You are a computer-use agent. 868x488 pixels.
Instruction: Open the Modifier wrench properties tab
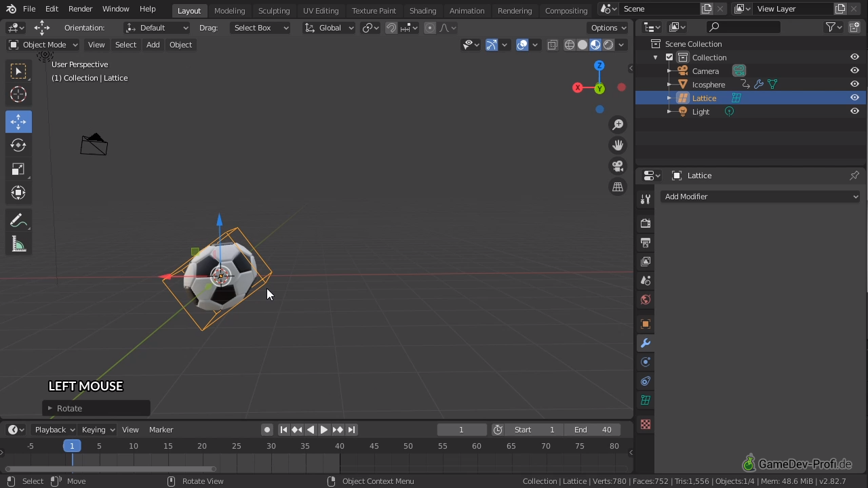pos(646,343)
